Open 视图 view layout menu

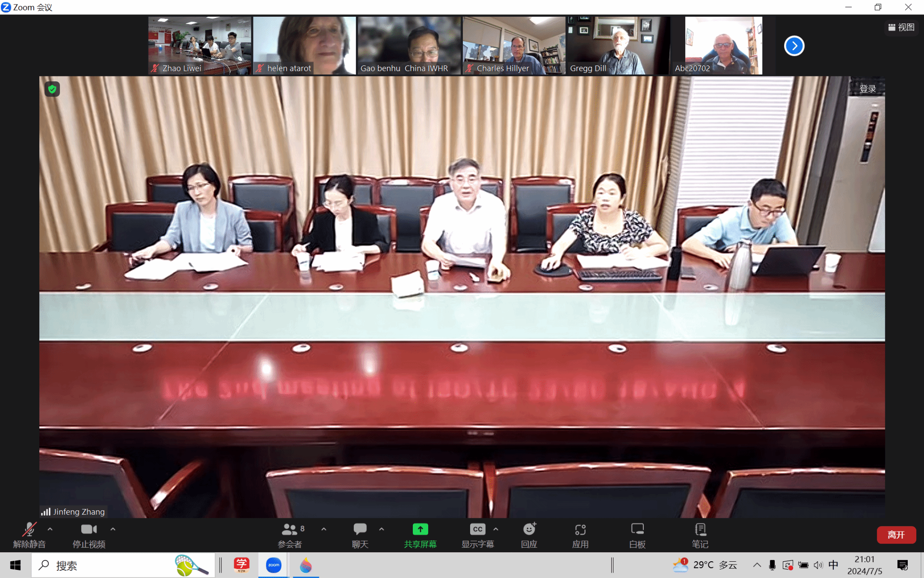(901, 27)
